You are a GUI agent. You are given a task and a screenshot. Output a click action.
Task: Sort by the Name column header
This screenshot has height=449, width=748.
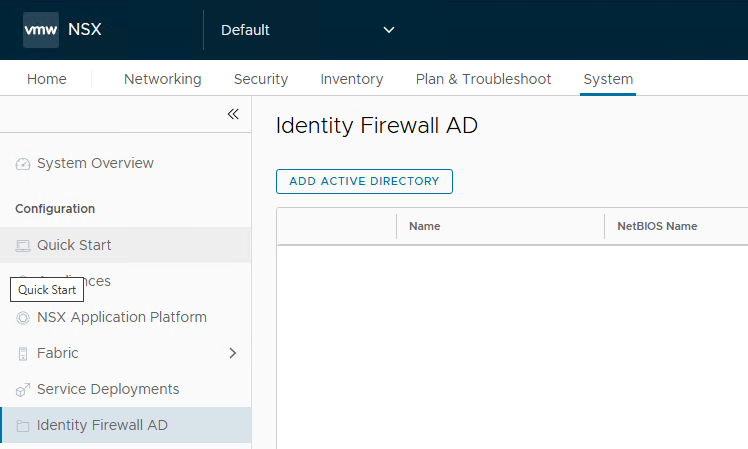pyautogui.click(x=425, y=226)
